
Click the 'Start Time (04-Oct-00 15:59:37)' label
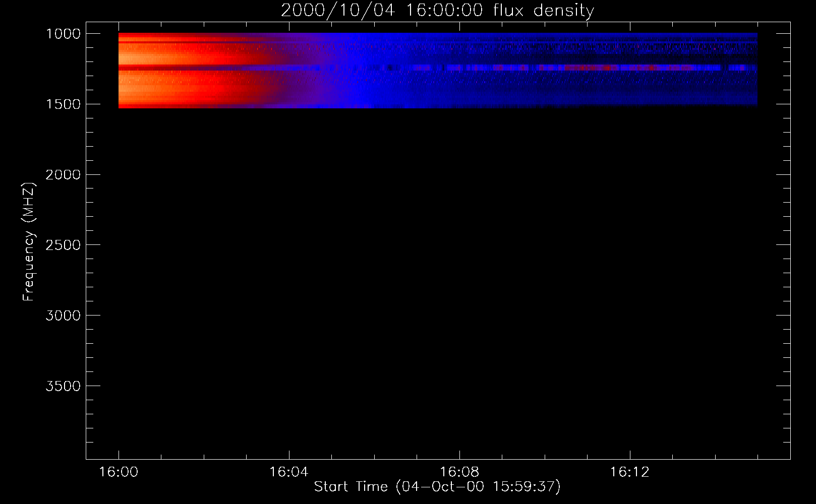click(x=437, y=486)
